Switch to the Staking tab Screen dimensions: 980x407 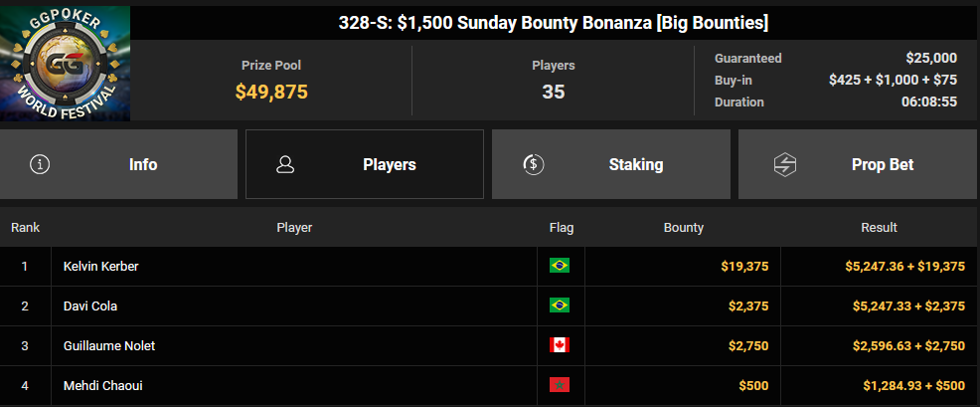611,164
